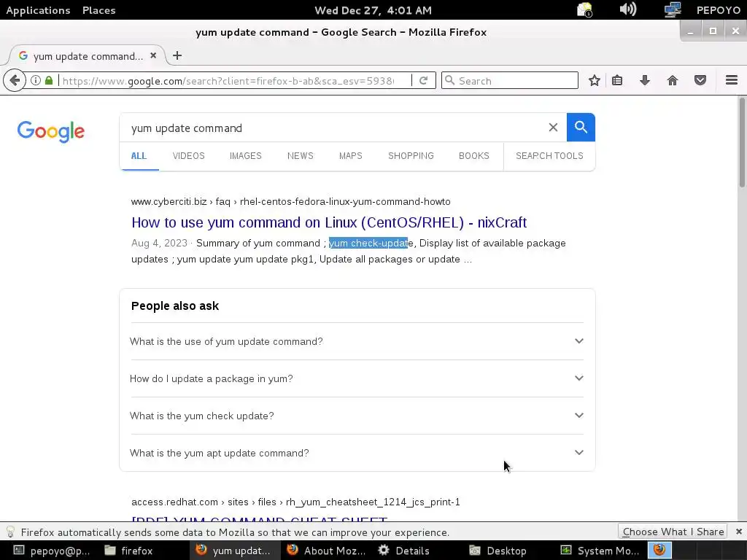Go to Google homepage via logo
Viewport: 747px width, 560px height.
click(51, 131)
